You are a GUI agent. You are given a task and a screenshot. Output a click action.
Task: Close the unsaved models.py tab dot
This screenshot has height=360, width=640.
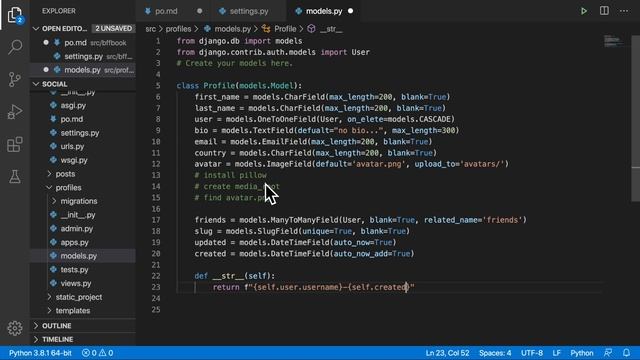[x=350, y=11]
